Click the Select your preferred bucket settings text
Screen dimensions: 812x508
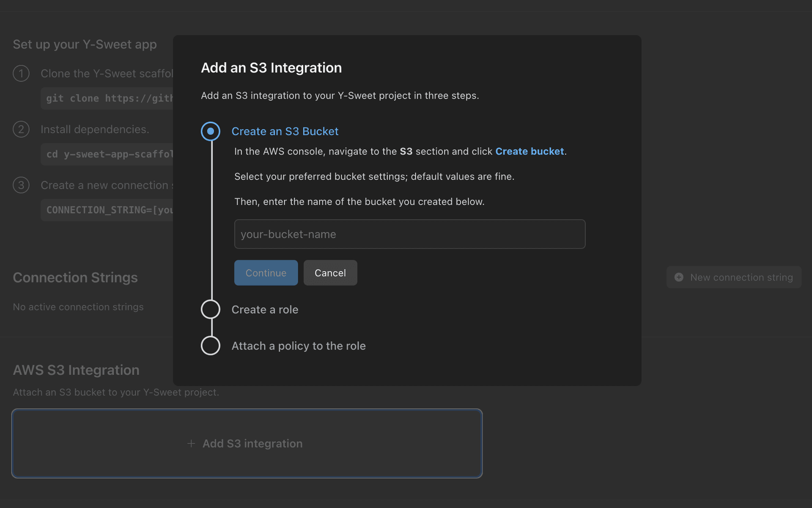(374, 177)
